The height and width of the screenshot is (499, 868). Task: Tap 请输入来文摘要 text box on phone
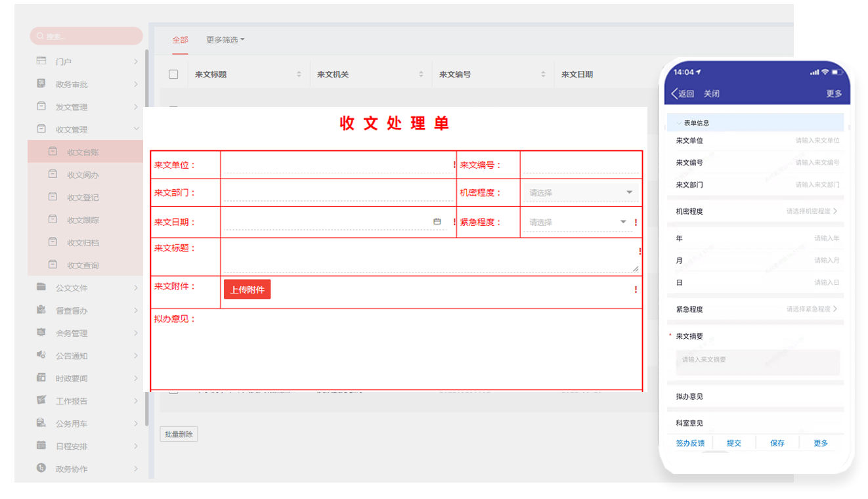tap(758, 362)
